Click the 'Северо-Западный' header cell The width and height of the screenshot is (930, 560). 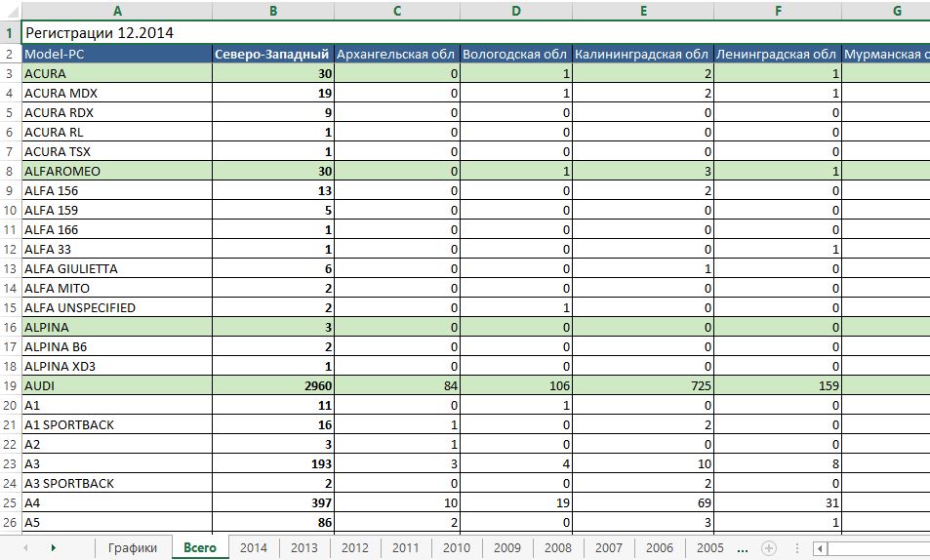pos(273,54)
